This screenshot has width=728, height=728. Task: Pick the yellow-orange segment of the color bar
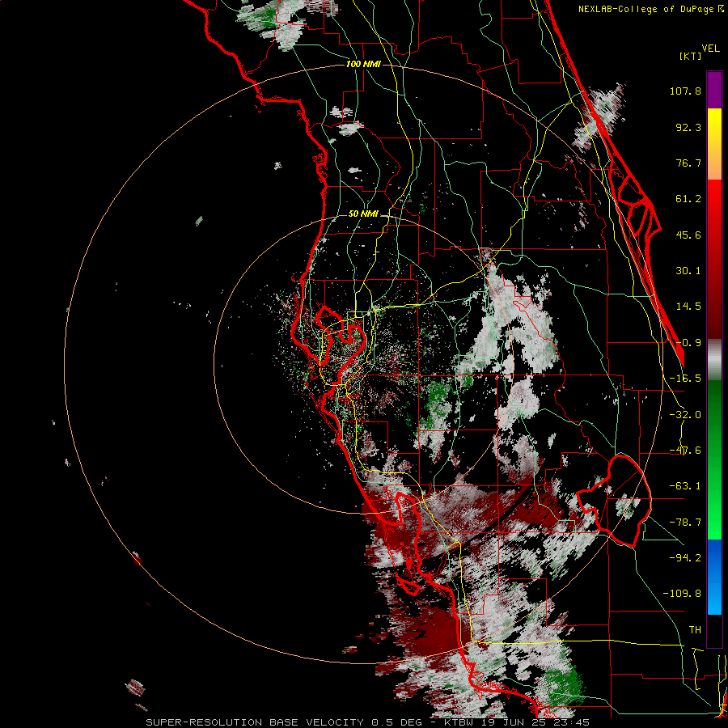pos(714,144)
